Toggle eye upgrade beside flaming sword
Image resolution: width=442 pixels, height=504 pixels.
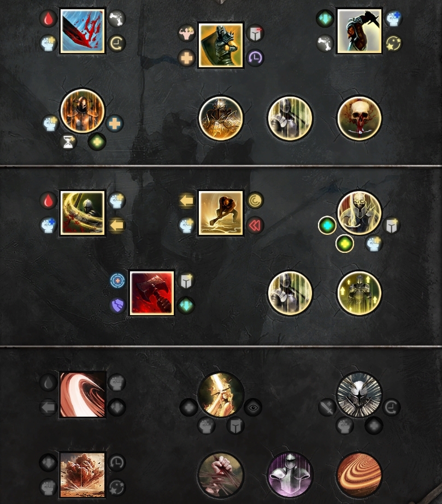point(253,407)
